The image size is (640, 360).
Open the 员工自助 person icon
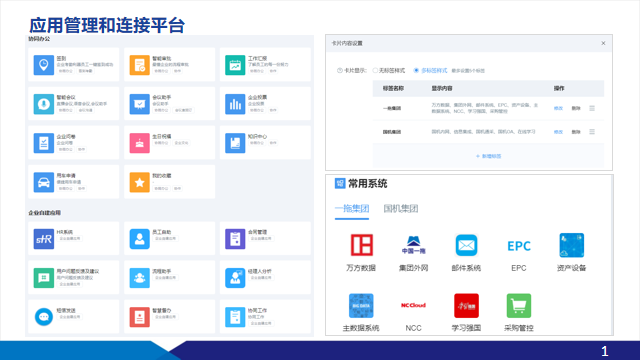pos(140,239)
